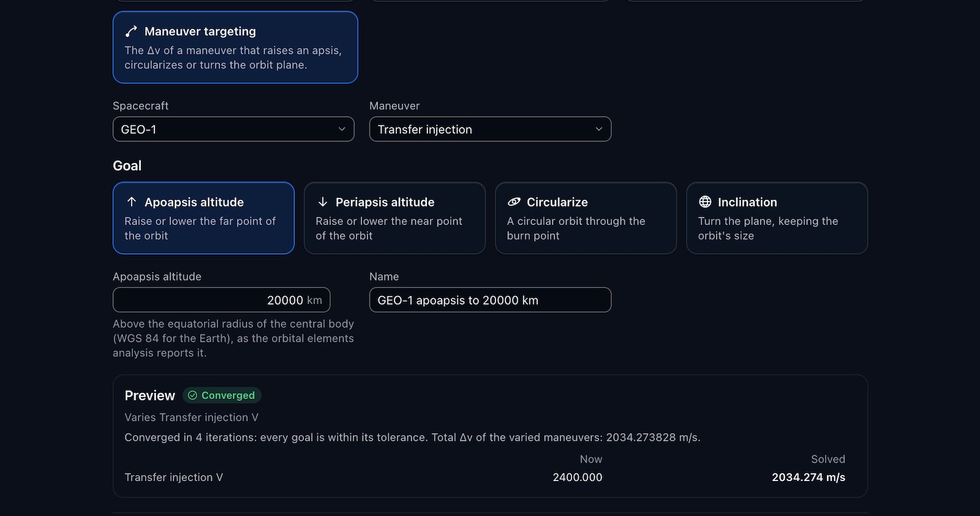Open the Spacecraft GEO-1 dropdown
This screenshot has width=980, height=516.
click(233, 129)
